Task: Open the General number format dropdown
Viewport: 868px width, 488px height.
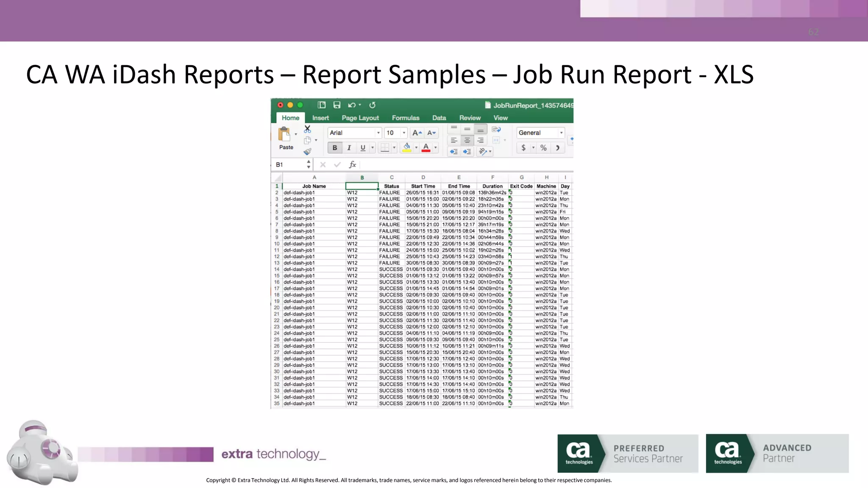Action: coord(561,133)
